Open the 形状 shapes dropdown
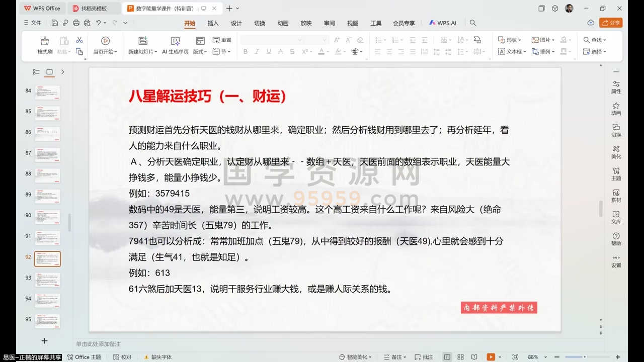Viewport: 644px width, 362px height. (x=509, y=40)
